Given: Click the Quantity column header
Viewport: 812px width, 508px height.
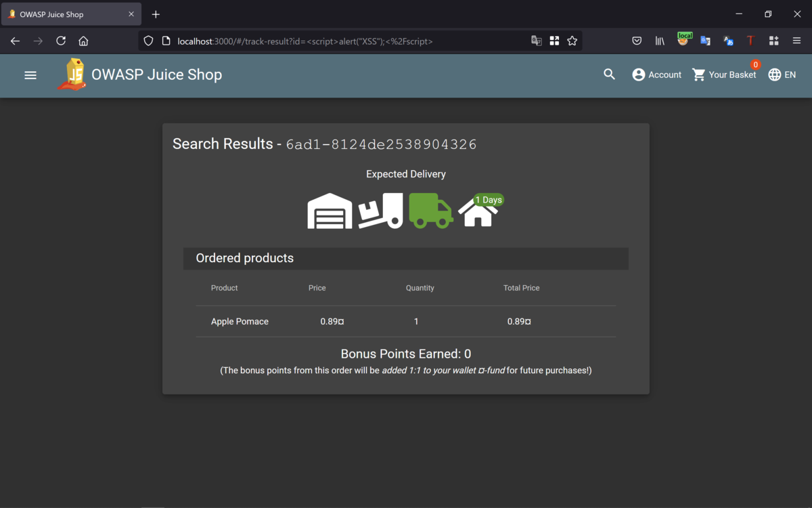Looking at the screenshot, I should pos(420,288).
